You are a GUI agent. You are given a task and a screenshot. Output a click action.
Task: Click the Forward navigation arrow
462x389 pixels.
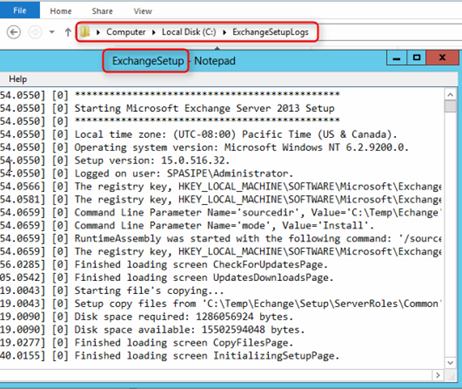point(35,32)
